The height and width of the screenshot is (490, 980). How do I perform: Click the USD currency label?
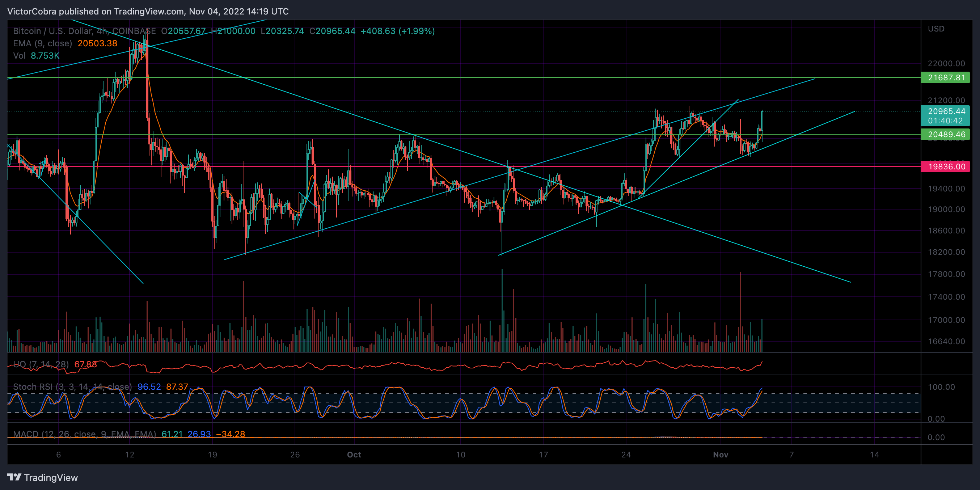[936, 29]
